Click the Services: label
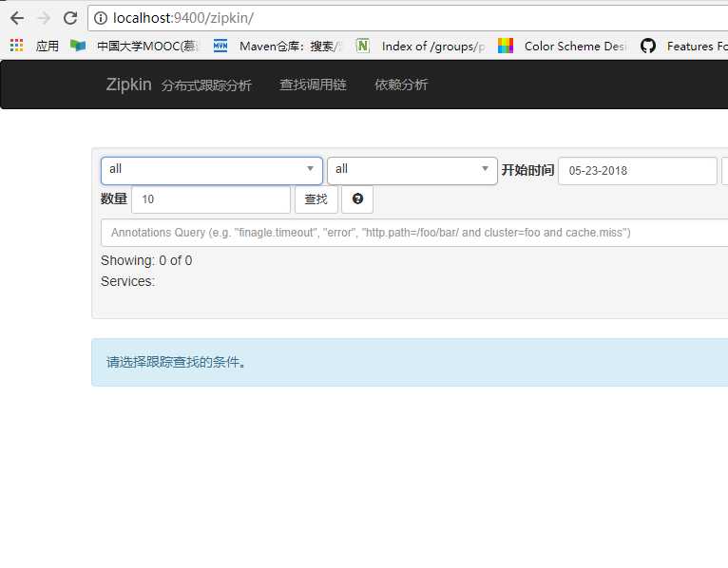This screenshot has width=728, height=568. click(x=127, y=281)
